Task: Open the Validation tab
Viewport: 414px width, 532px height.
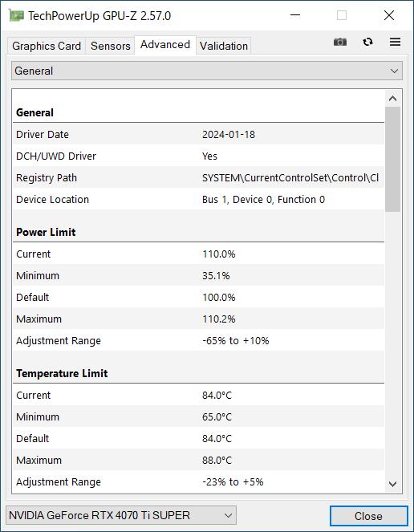Action: 224,46
